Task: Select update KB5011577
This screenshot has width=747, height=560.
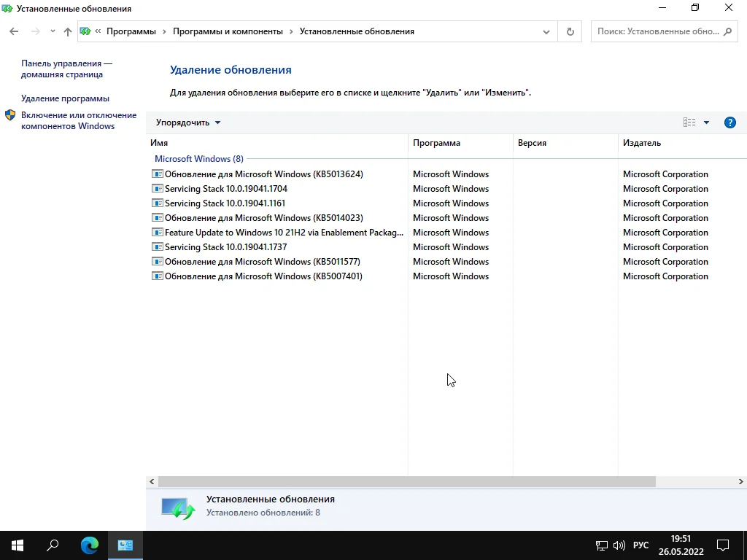Action: coord(263,262)
